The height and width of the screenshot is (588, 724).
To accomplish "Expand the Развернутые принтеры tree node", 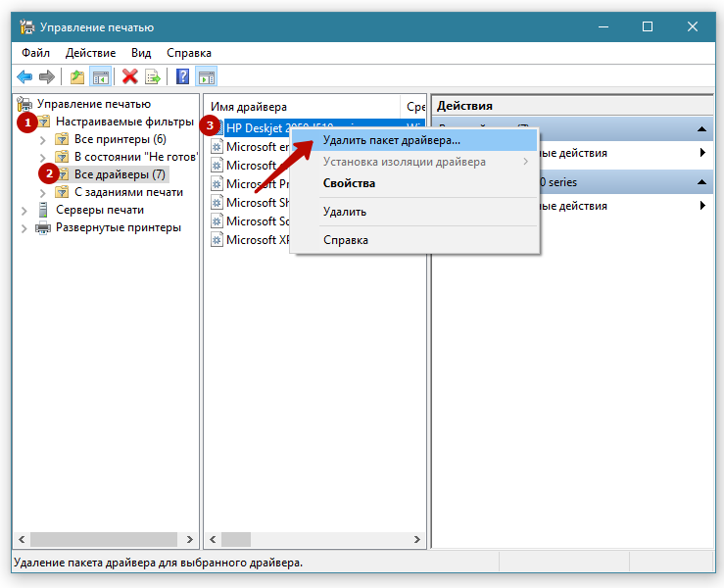I will click(x=24, y=227).
